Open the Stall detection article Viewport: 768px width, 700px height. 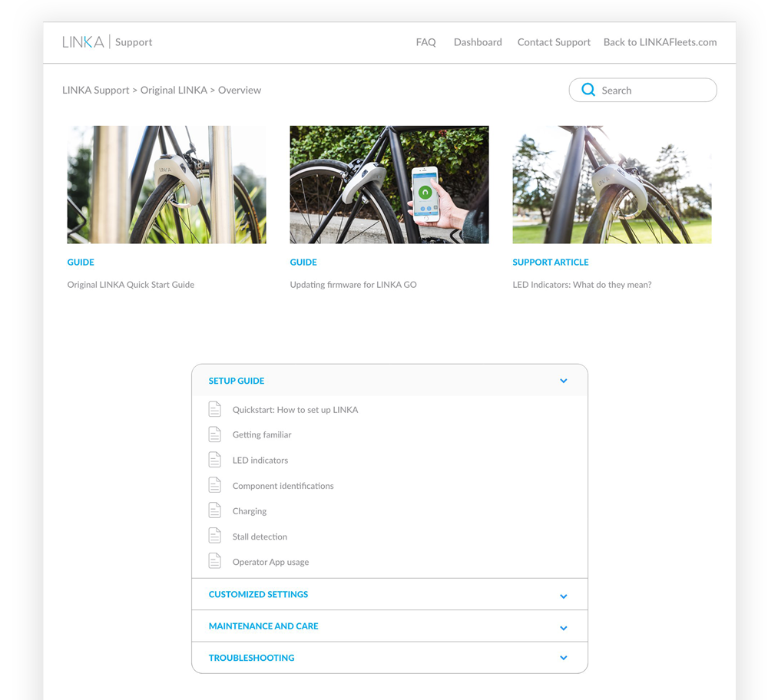click(260, 537)
